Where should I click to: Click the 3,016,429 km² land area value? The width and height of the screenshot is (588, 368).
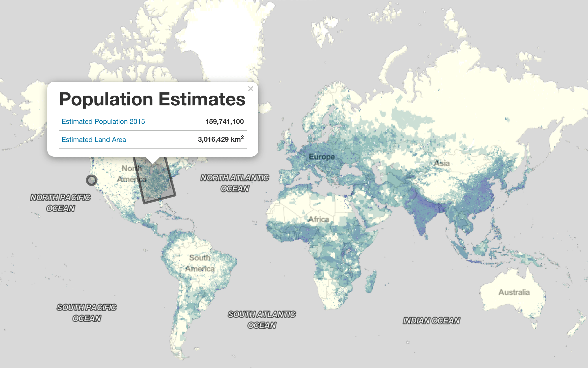point(220,139)
